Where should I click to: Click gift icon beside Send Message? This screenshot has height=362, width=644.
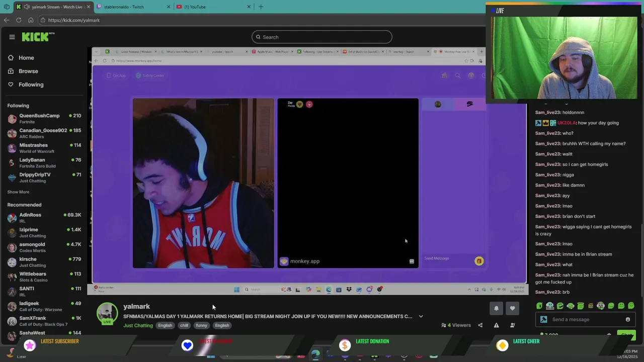pos(479,261)
